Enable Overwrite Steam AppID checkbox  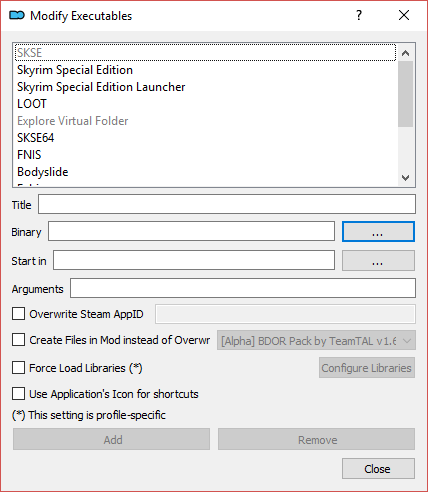click(18, 314)
